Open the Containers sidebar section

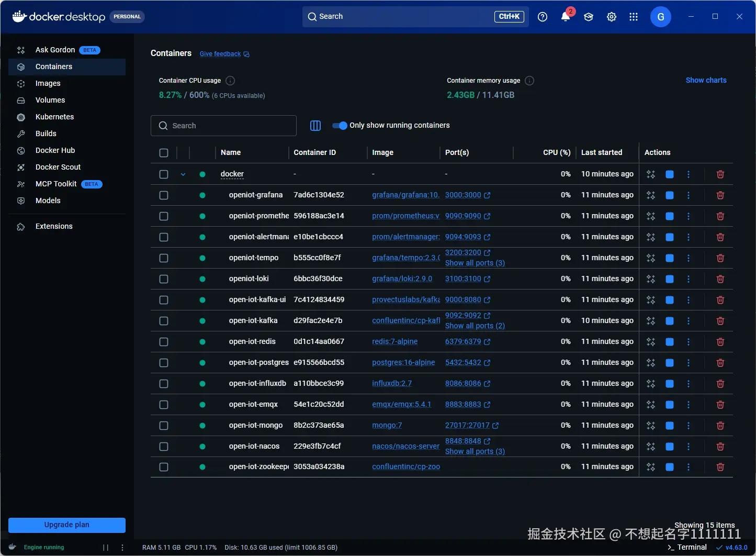[67, 67]
